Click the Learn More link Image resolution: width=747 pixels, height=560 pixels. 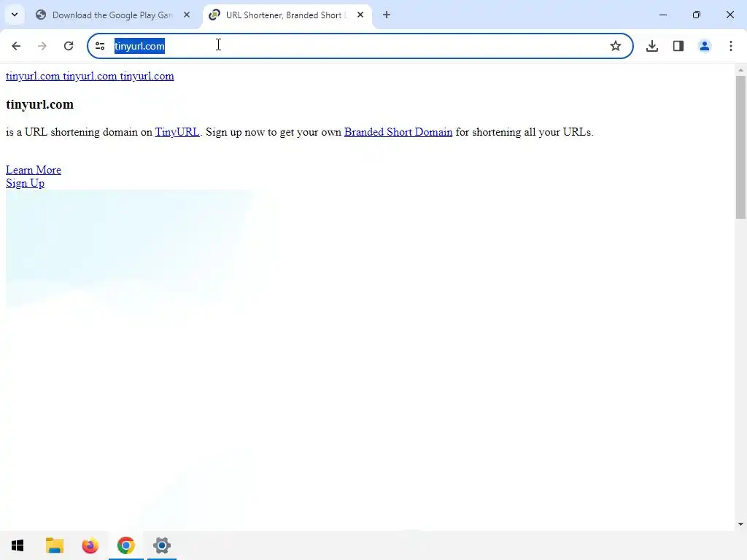(34, 170)
